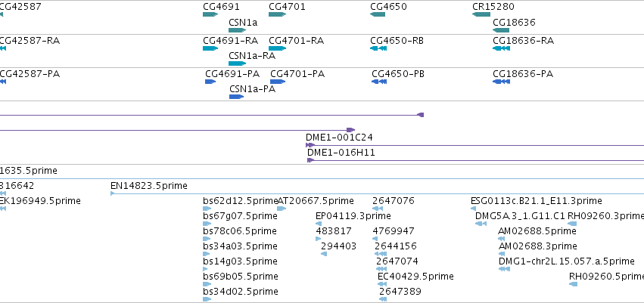This screenshot has width=644, height=303.
Task: Click the purple clone end arrow above DME1-001C24
Action: [x=350, y=130]
